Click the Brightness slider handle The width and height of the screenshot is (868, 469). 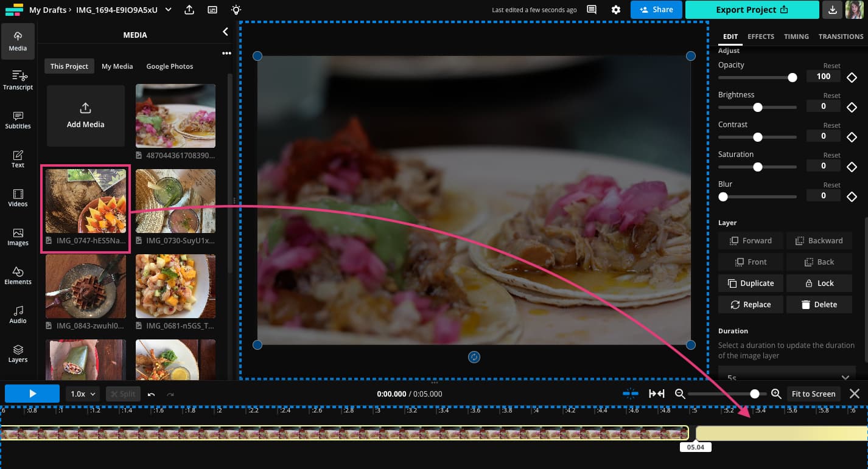point(758,107)
